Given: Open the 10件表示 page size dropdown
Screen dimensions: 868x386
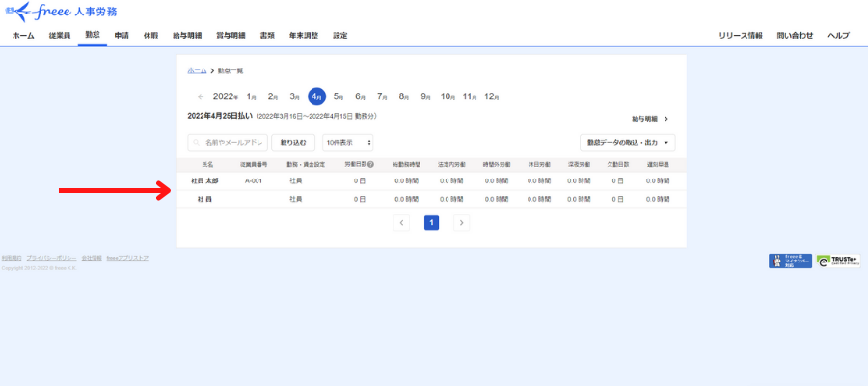Looking at the screenshot, I should tap(348, 142).
